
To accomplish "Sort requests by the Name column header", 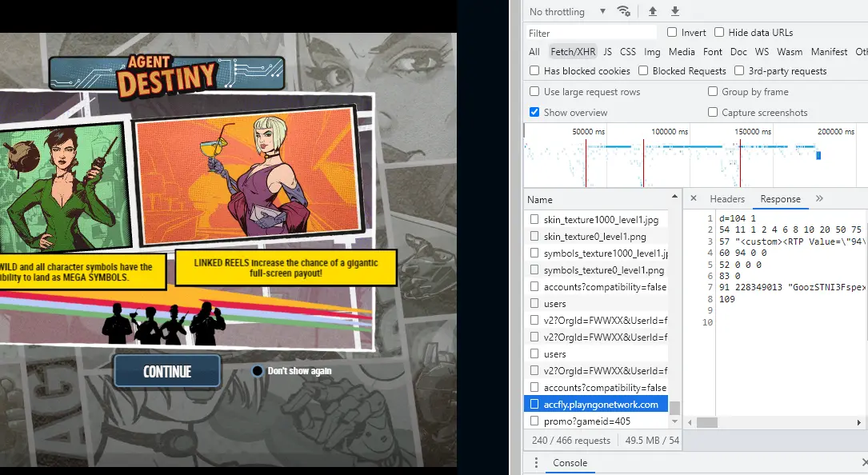I will (540, 200).
